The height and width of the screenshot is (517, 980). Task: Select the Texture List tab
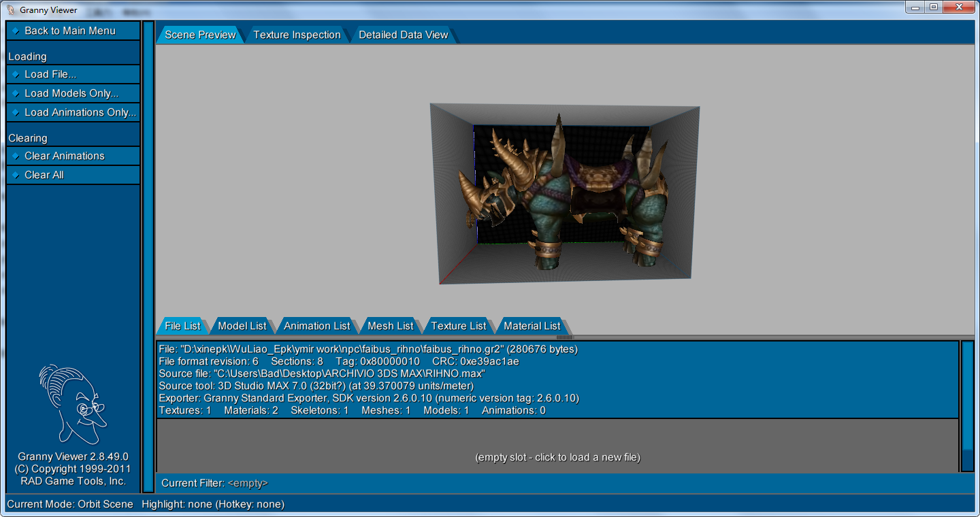click(x=459, y=326)
